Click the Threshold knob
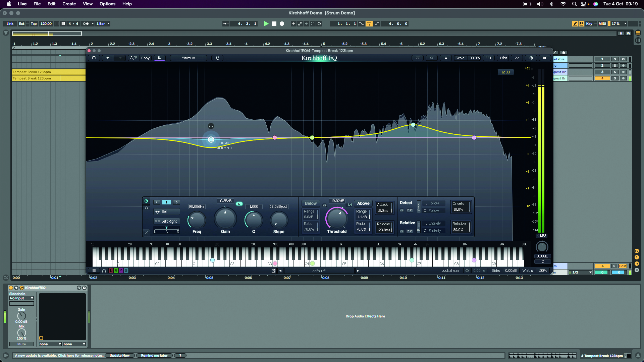Screen dimensions: 644x362 (x=336, y=218)
